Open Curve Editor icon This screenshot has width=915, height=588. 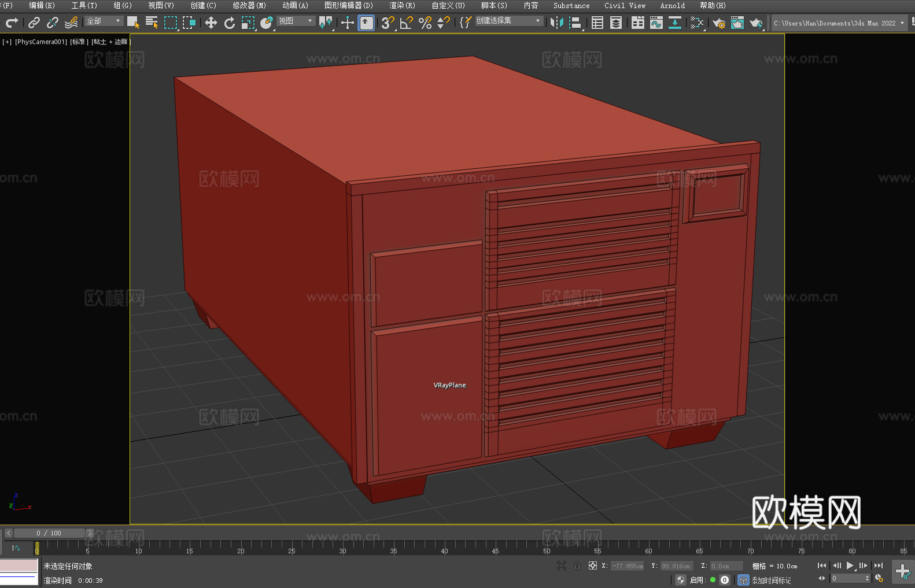[x=656, y=23]
